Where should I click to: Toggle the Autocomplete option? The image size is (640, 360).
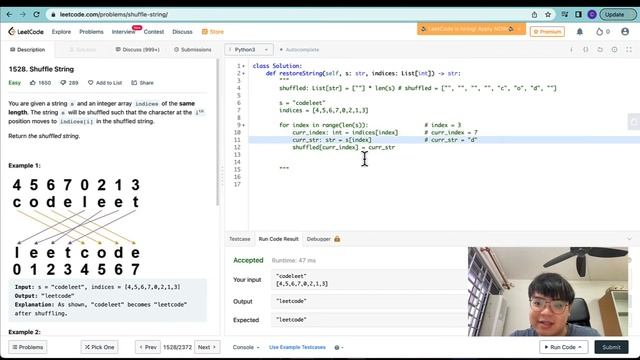tap(299, 49)
